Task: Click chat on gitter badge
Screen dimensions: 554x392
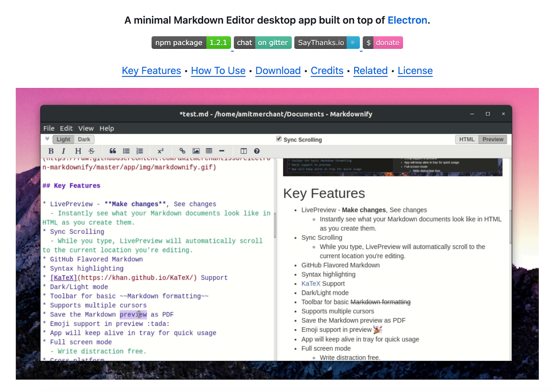Action: pyautogui.click(x=263, y=43)
